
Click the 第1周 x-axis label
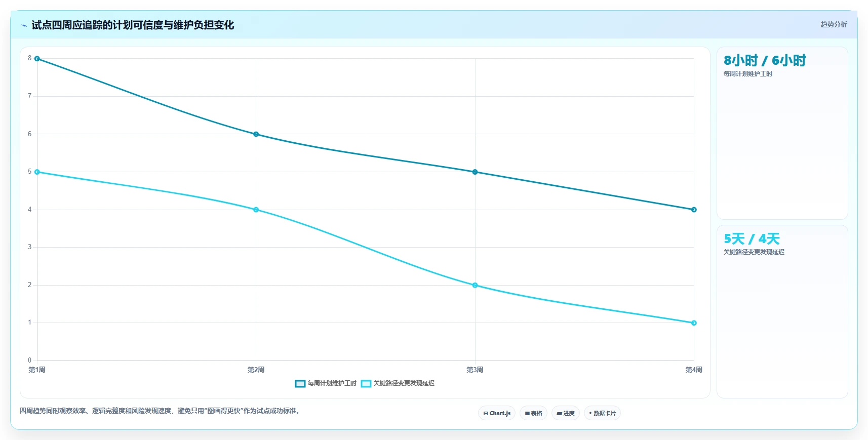point(37,370)
